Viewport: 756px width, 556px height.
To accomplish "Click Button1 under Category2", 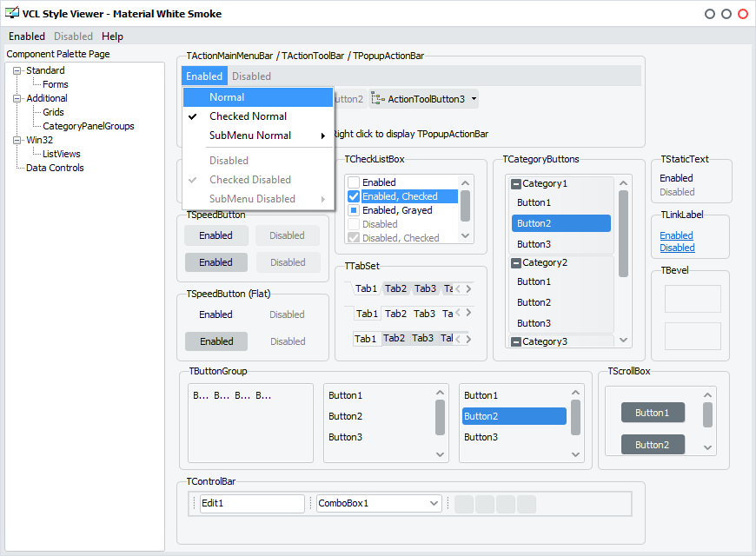I will [560, 281].
